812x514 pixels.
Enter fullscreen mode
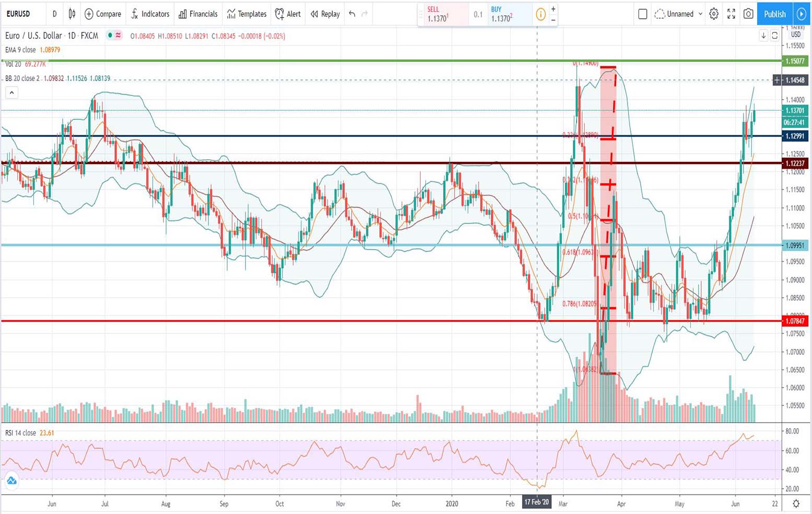(x=731, y=14)
